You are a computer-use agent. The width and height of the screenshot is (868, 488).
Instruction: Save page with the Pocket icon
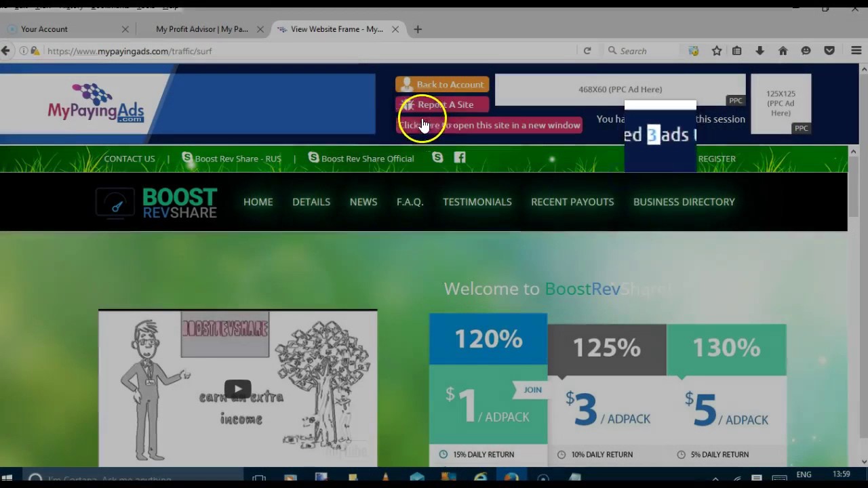click(829, 51)
